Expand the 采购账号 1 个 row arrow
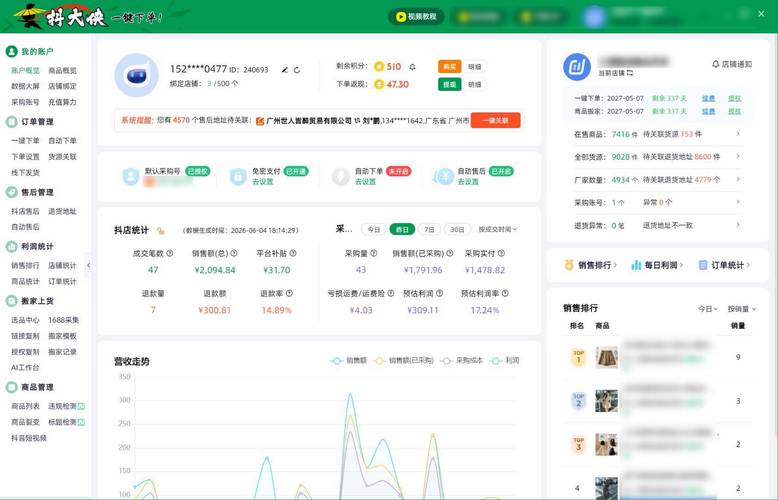Image resolution: width=778 pixels, height=500 pixels. point(738,202)
